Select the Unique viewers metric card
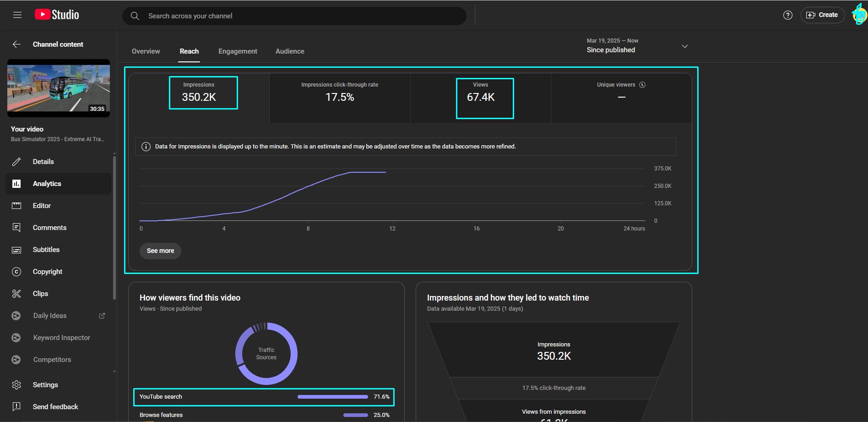This screenshot has height=422, width=868. pyautogui.click(x=621, y=98)
